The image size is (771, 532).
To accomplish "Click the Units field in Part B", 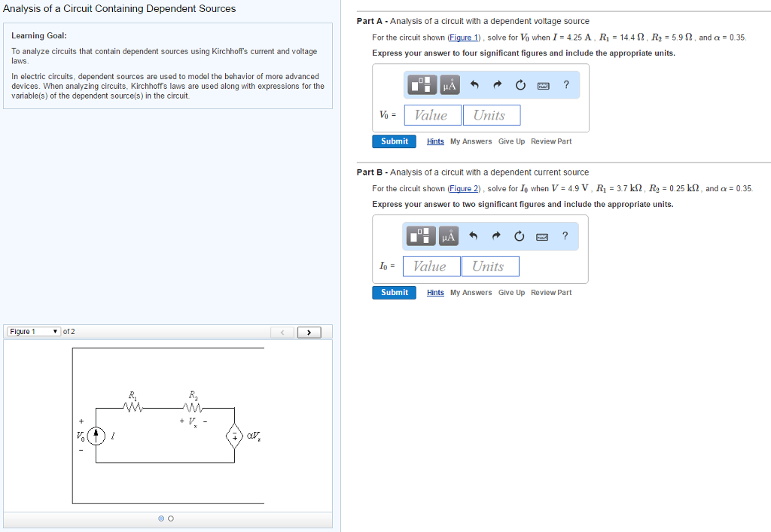I will click(490, 266).
